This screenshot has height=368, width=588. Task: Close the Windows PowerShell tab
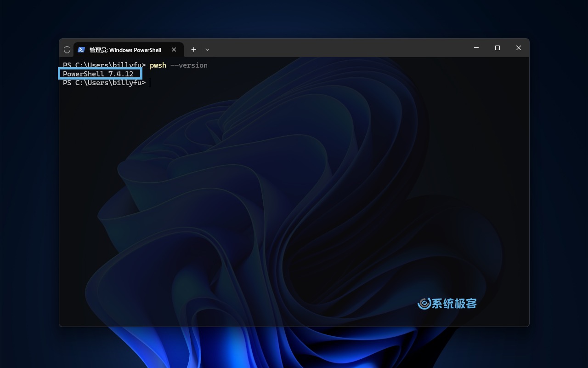tap(174, 50)
